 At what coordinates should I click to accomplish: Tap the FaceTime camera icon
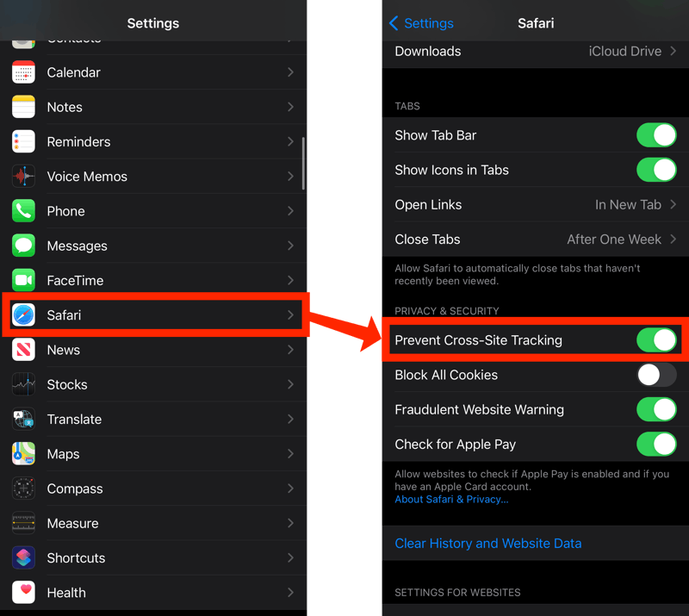(x=23, y=280)
